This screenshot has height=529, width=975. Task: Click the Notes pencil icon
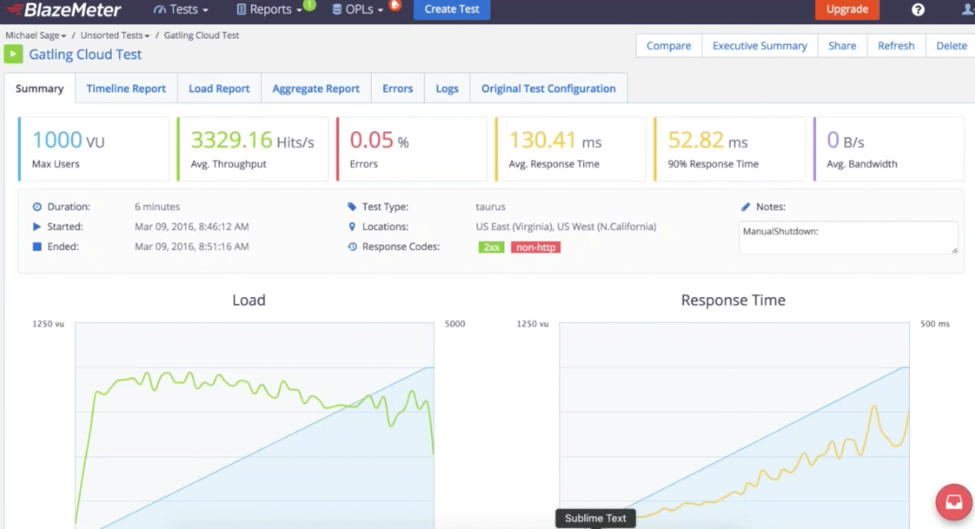coord(746,206)
